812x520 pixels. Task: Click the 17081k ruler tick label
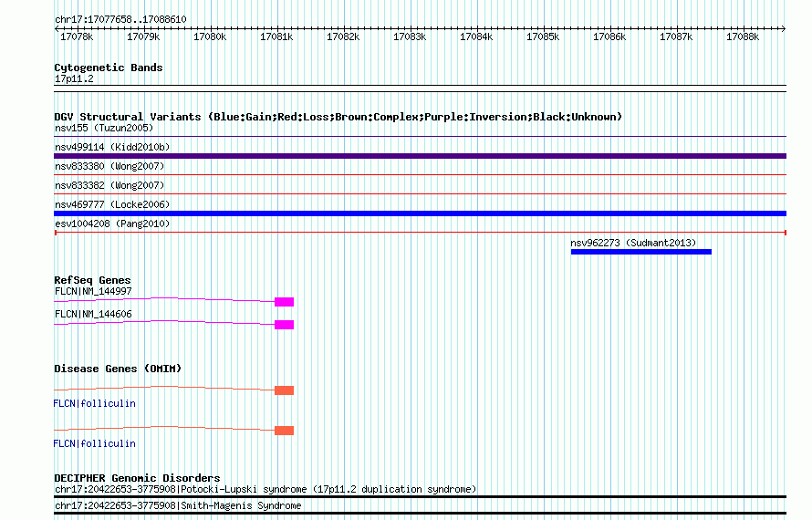pyautogui.click(x=276, y=36)
